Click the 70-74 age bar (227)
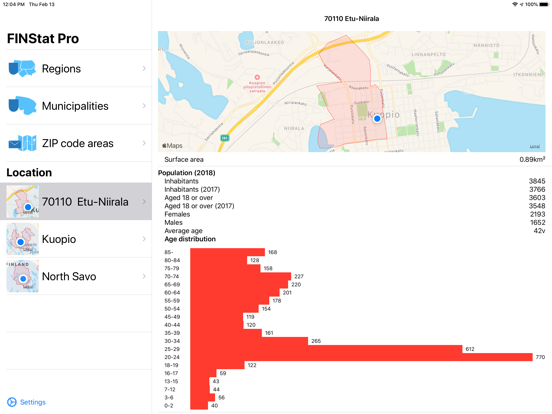The image size is (552, 414). pyautogui.click(x=241, y=276)
